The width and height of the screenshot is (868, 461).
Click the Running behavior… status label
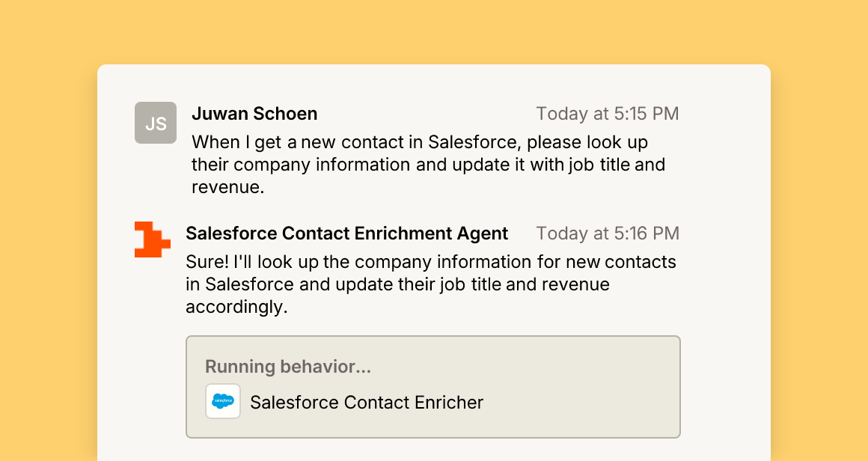pyautogui.click(x=288, y=367)
